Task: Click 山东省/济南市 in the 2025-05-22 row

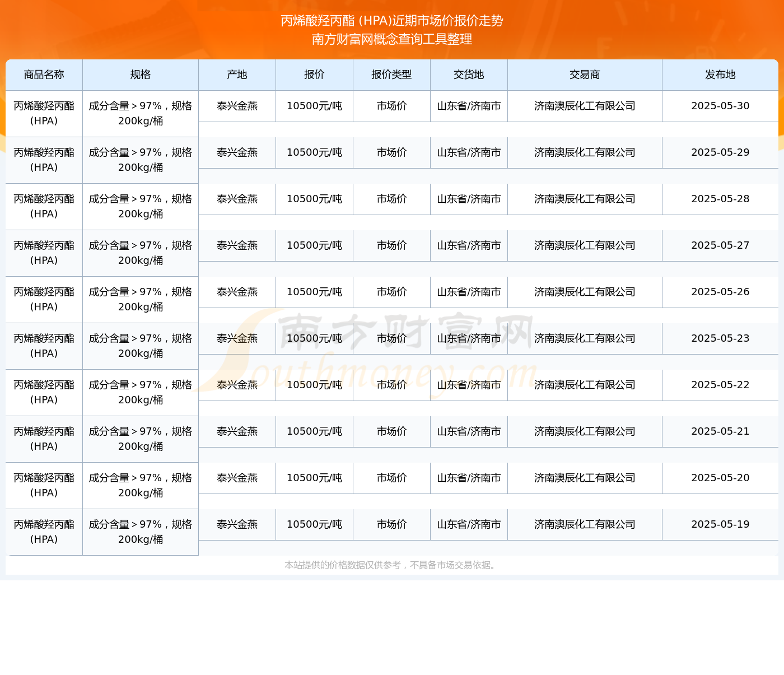Action: point(469,385)
